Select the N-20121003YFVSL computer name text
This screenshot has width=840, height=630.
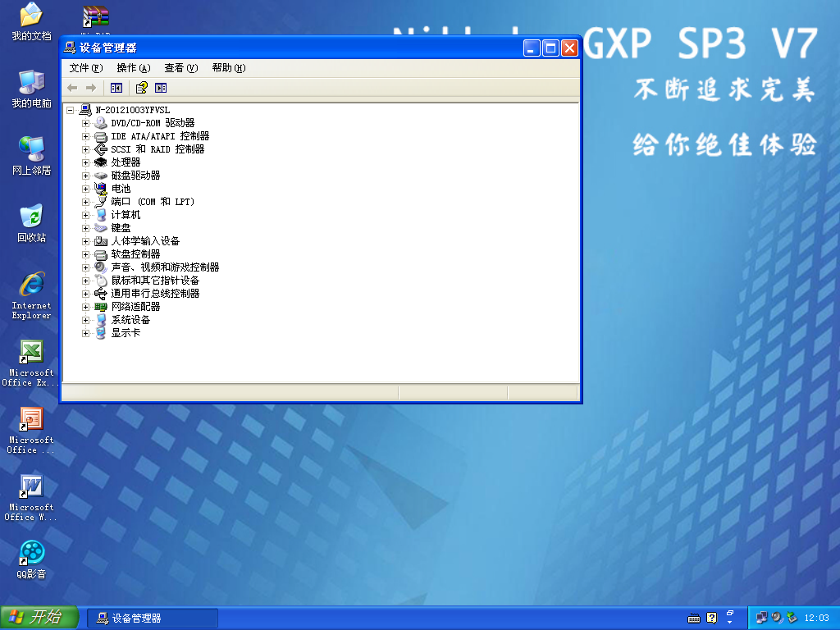132,111
